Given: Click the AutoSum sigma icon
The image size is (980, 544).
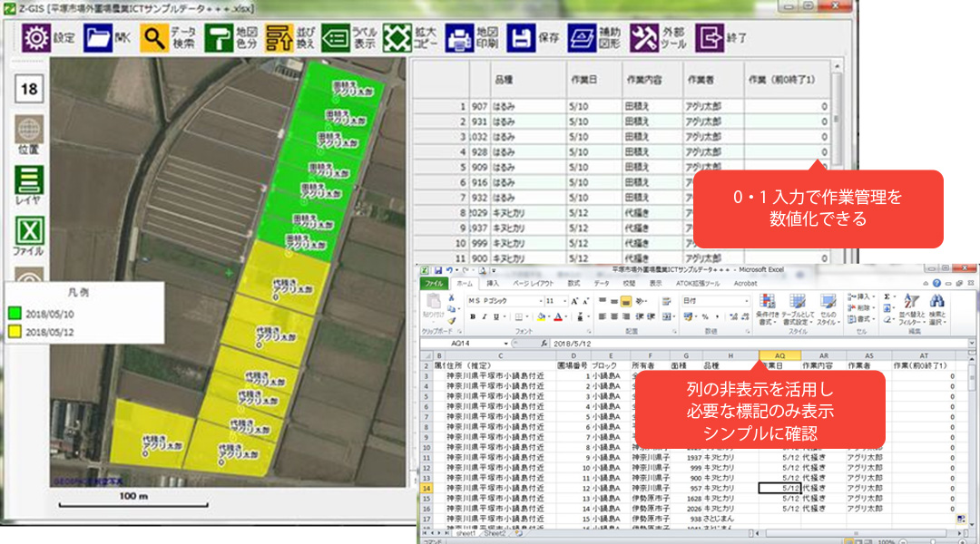Looking at the screenshot, I should tap(887, 297).
